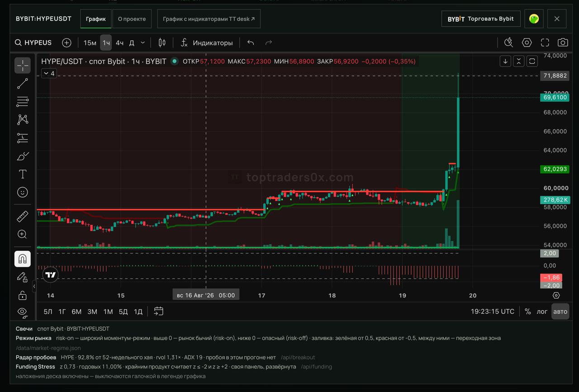Click the Торговать Bybit button

point(481,19)
